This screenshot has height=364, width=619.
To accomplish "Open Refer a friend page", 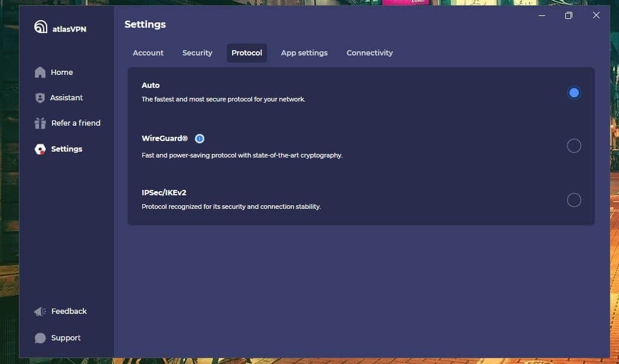I will tap(76, 123).
